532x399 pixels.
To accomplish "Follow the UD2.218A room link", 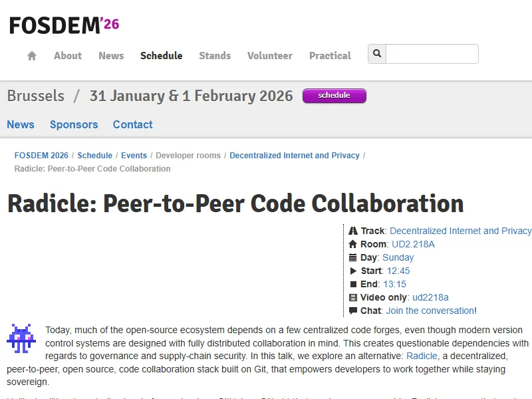I will click(413, 244).
